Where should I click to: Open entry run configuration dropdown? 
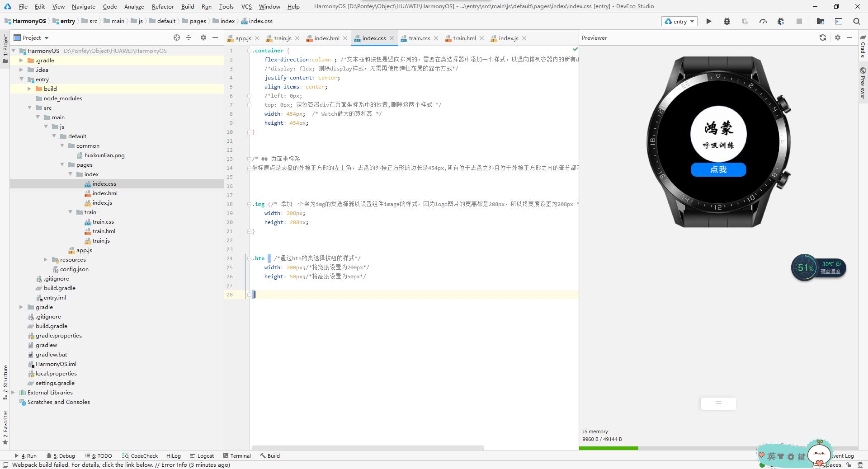(679, 21)
